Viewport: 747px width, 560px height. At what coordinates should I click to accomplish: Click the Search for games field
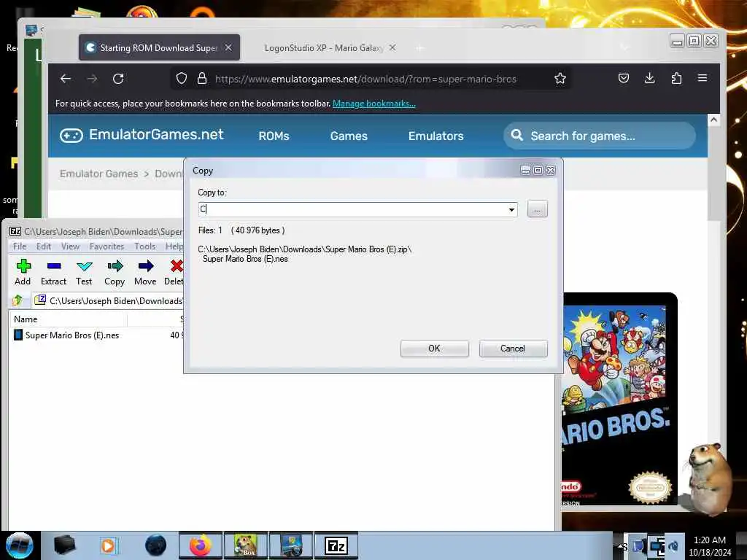point(600,136)
